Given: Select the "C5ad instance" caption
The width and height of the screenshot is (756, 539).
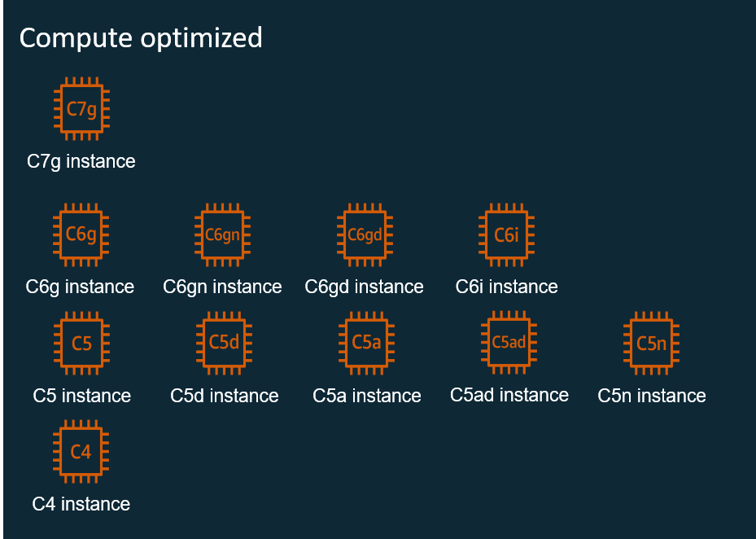Looking at the screenshot, I should tap(509, 395).
